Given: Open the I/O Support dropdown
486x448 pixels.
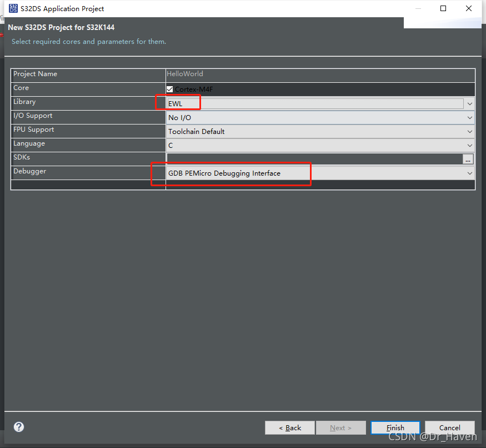Looking at the screenshot, I should pos(320,118).
